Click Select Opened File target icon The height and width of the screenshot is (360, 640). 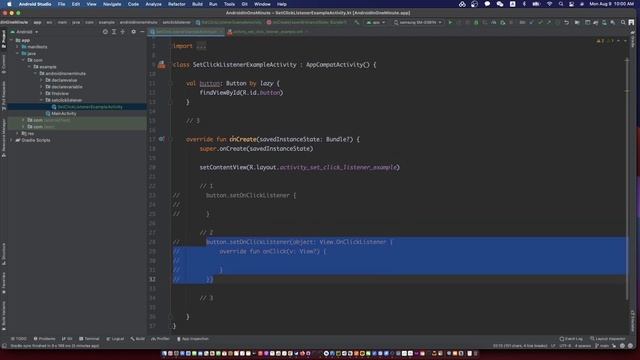point(105,31)
